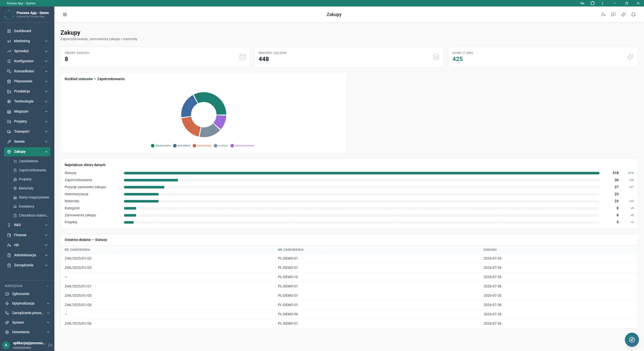Click the Finanse wallet icon
The image size is (644, 351).
coord(9,235)
